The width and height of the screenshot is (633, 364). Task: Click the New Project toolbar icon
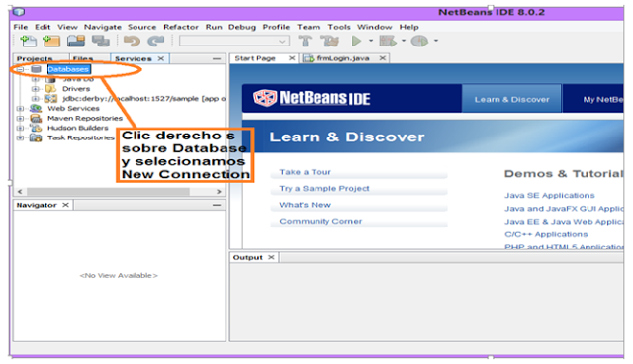pyautogui.click(x=51, y=41)
